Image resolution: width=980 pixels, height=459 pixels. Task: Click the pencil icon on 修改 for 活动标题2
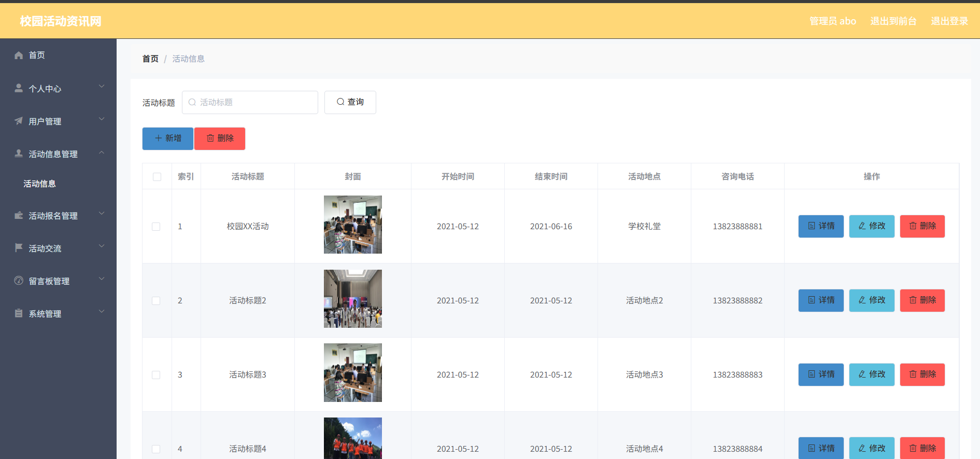coord(862,300)
